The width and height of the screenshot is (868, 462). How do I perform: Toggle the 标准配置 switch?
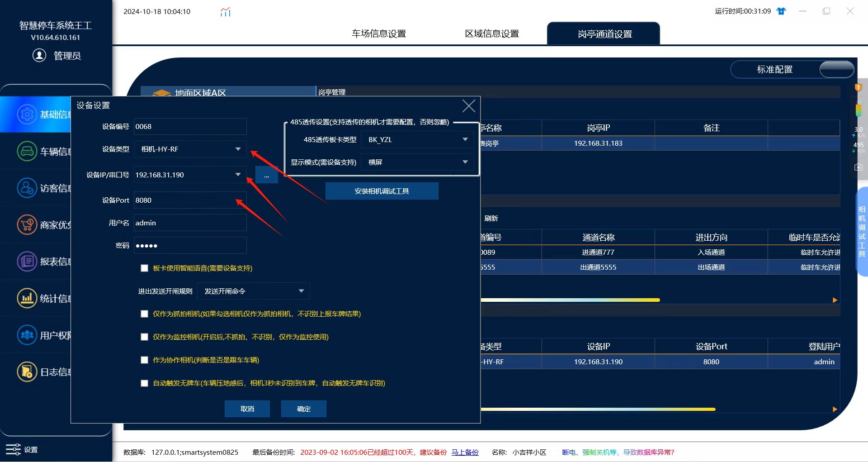click(836, 70)
